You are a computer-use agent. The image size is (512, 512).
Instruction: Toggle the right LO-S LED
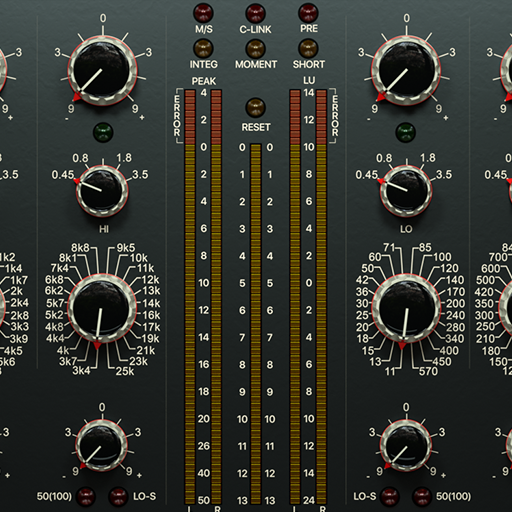[389, 496]
